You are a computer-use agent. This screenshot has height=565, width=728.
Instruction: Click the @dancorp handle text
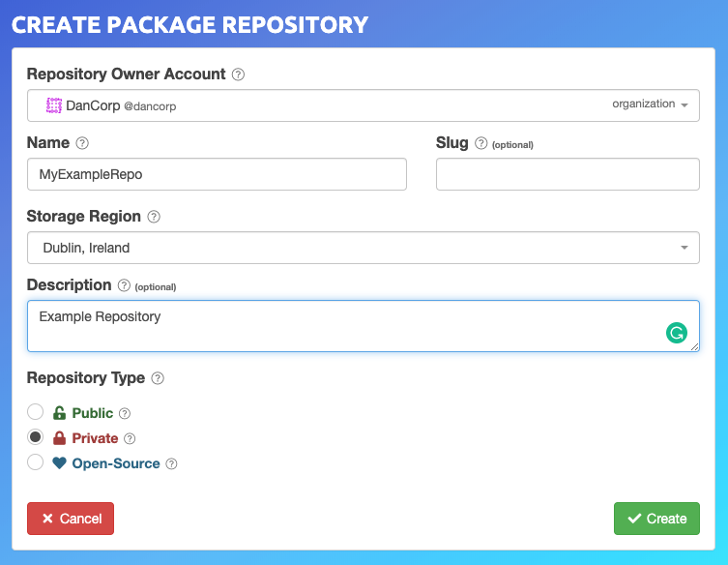point(150,106)
